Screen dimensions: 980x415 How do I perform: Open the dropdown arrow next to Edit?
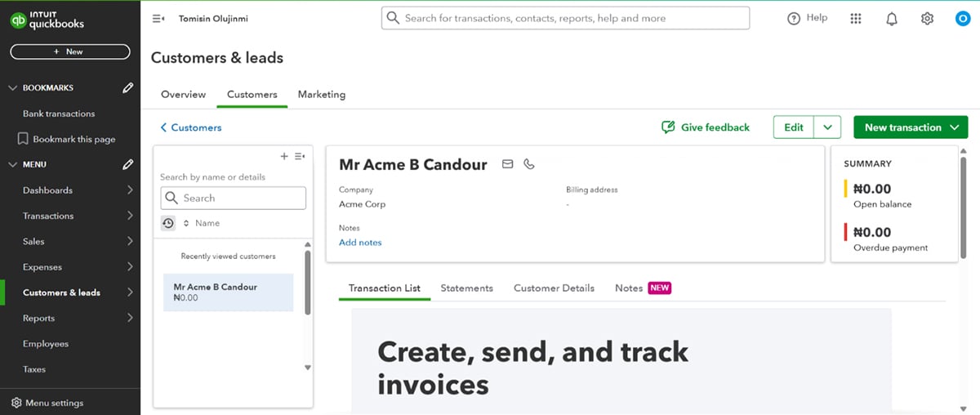click(827, 127)
